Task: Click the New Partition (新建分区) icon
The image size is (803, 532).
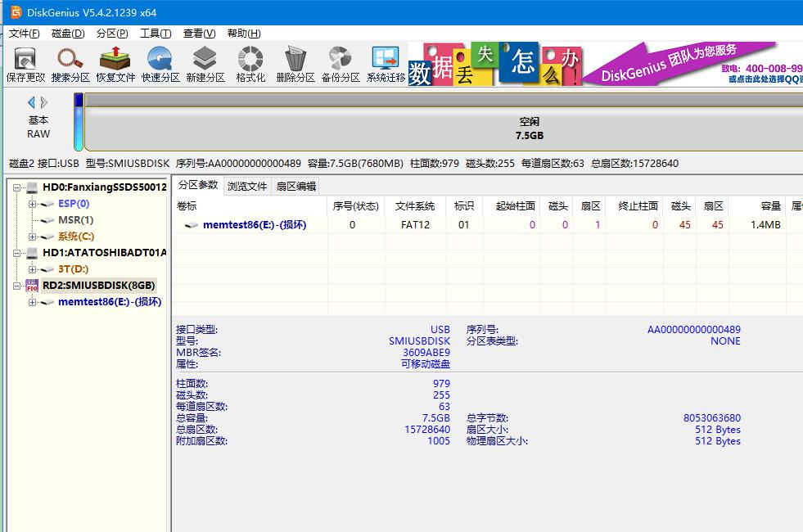Action: (x=205, y=65)
